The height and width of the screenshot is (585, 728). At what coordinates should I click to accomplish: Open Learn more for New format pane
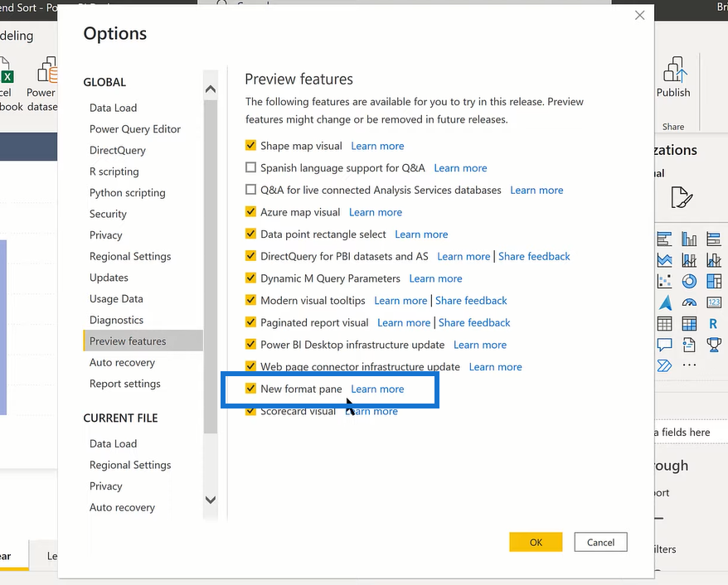pyautogui.click(x=377, y=389)
